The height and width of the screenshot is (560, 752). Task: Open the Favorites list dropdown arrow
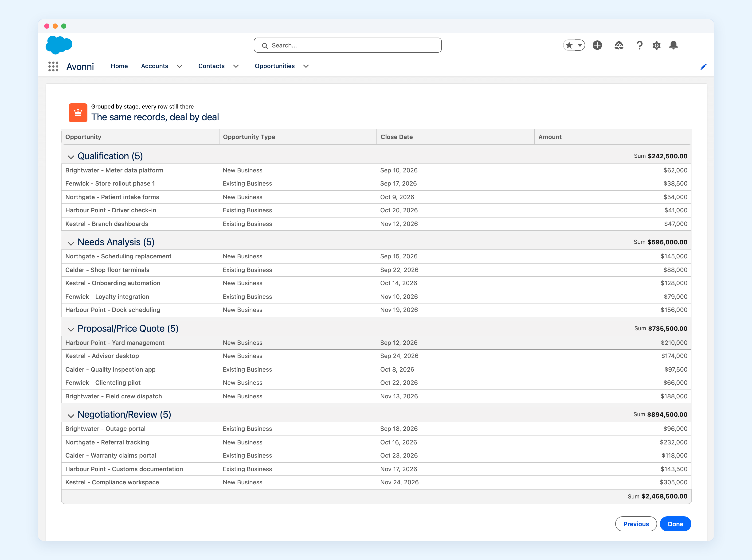pos(580,45)
